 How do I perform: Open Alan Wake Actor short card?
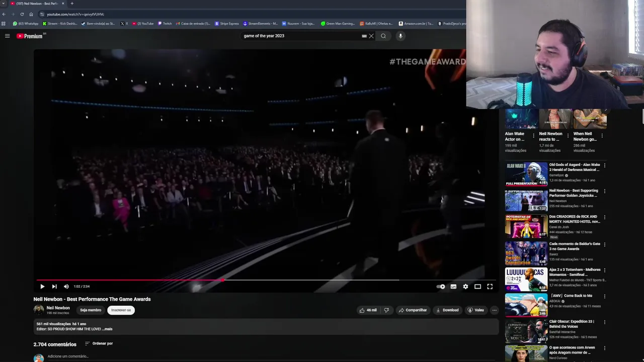pyautogui.click(x=521, y=131)
